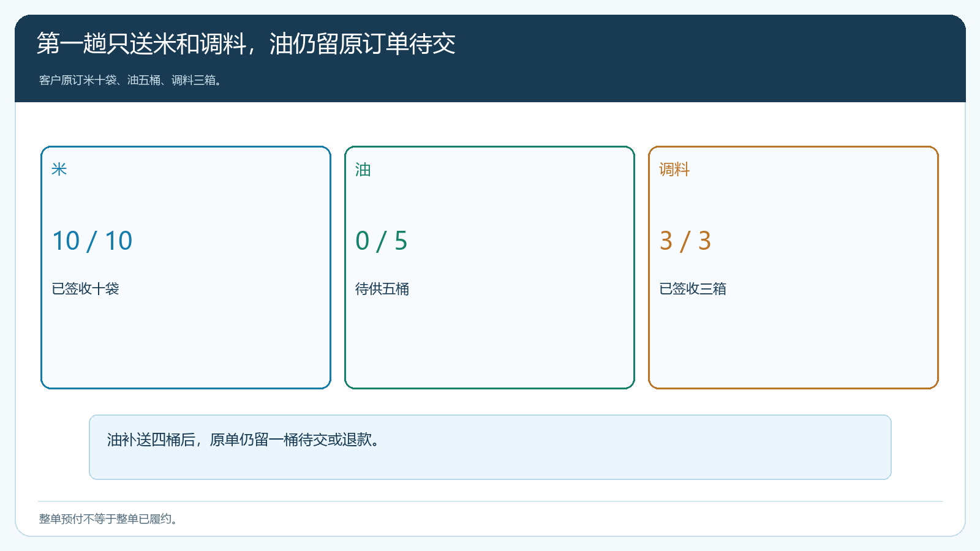980x551 pixels.
Task: Select the 米 card label
Action: [x=59, y=170]
